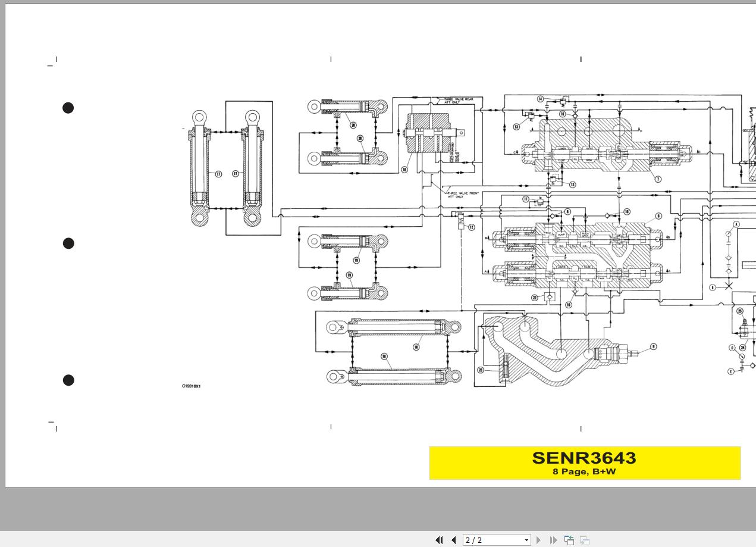Click the first-page double-arrow navigation icon
Image resolution: width=756 pixels, height=547 pixels.
click(x=438, y=540)
